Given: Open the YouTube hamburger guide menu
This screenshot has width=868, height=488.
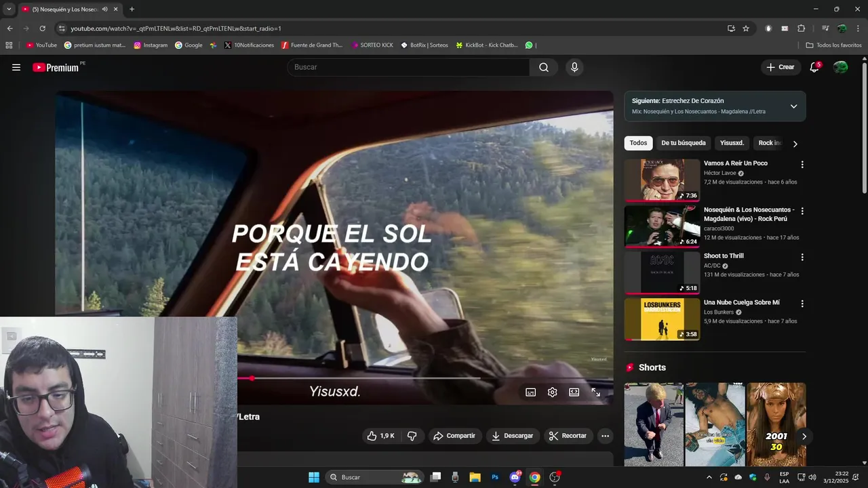Looking at the screenshot, I should [x=16, y=67].
